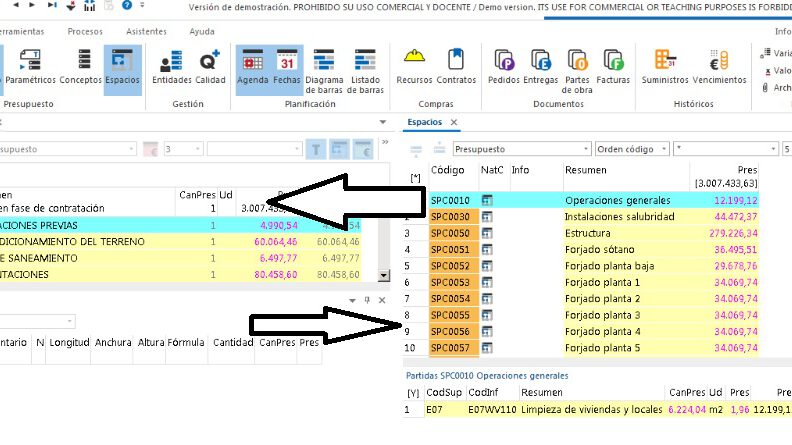
Task: Open the Vencimientos history icon
Action: 720,68
